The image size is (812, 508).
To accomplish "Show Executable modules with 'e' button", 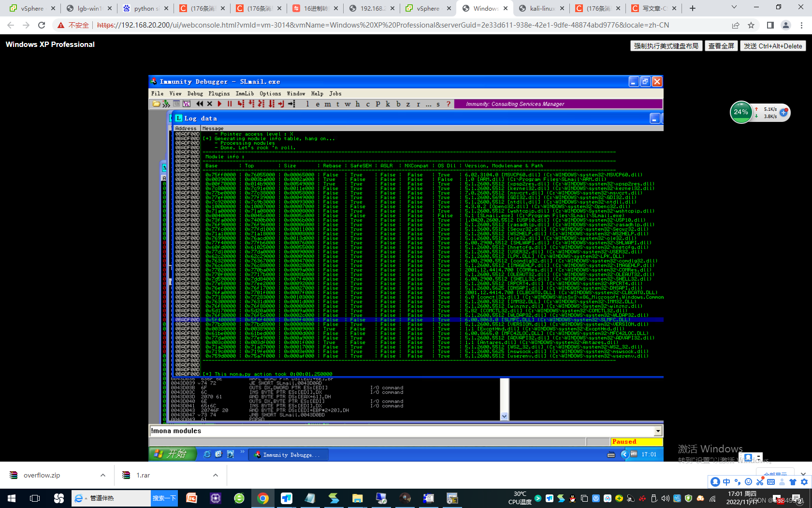I will [x=318, y=104].
